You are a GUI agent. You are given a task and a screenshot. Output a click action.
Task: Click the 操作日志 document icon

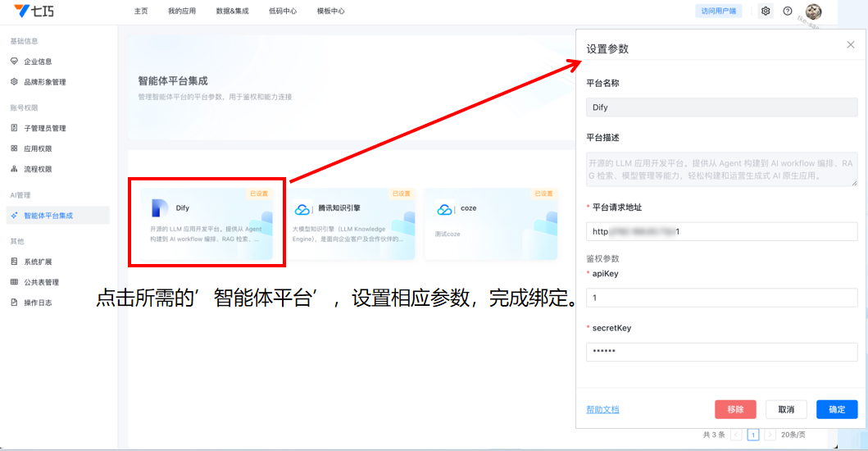(15, 302)
